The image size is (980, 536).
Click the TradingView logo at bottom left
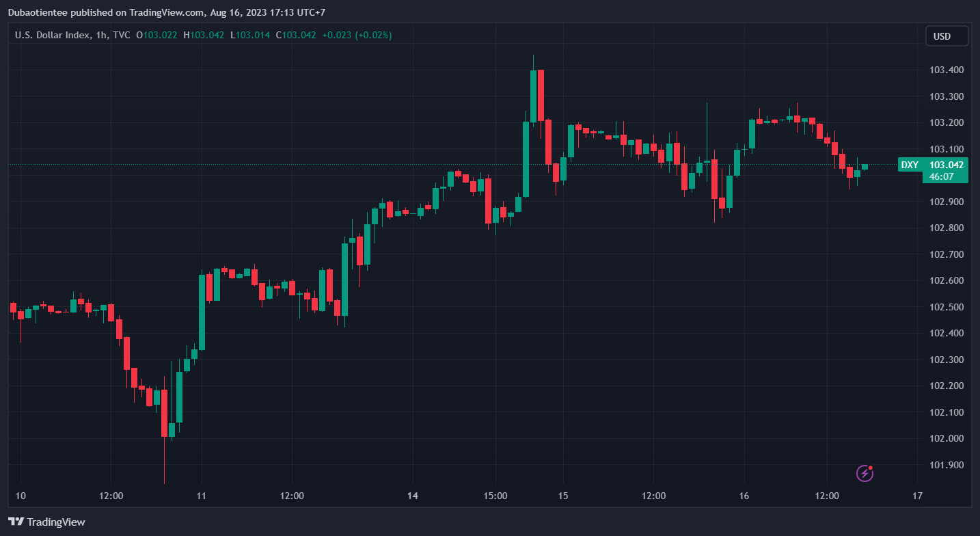47,522
